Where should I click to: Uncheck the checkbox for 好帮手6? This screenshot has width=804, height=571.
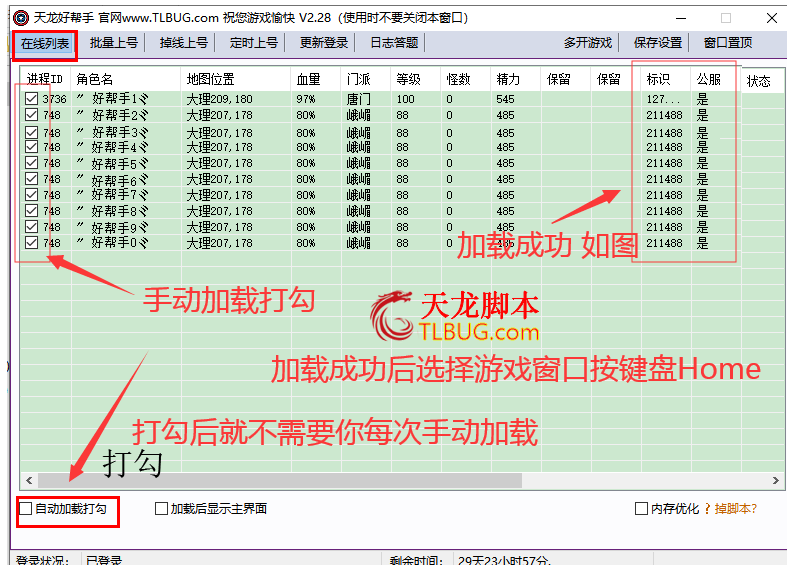click(31, 178)
